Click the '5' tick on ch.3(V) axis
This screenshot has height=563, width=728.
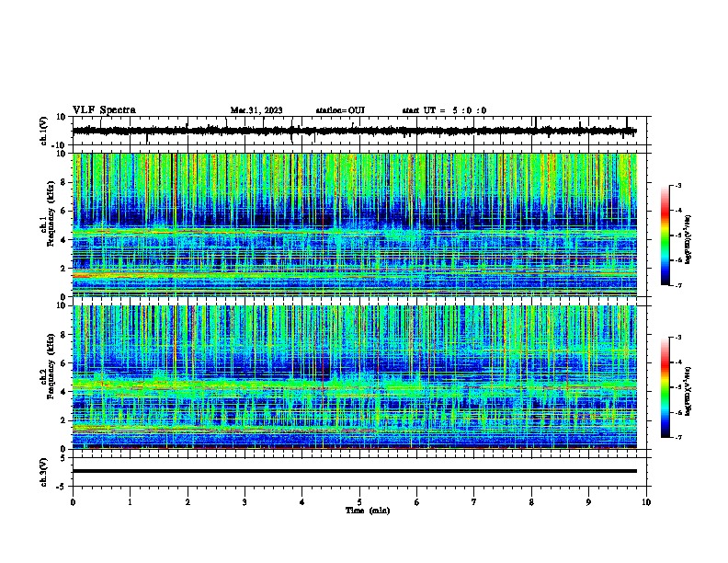pos(63,458)
